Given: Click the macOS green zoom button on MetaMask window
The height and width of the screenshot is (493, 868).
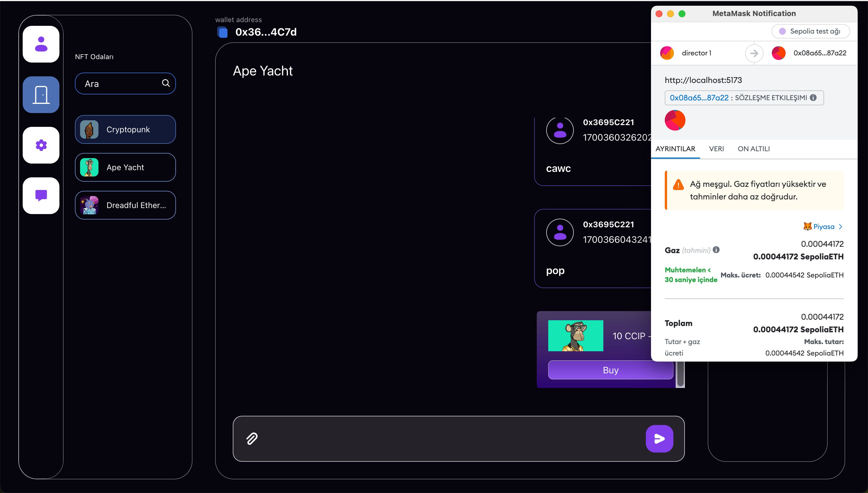Looking at the screenshot, I should [x=682, y=14].
